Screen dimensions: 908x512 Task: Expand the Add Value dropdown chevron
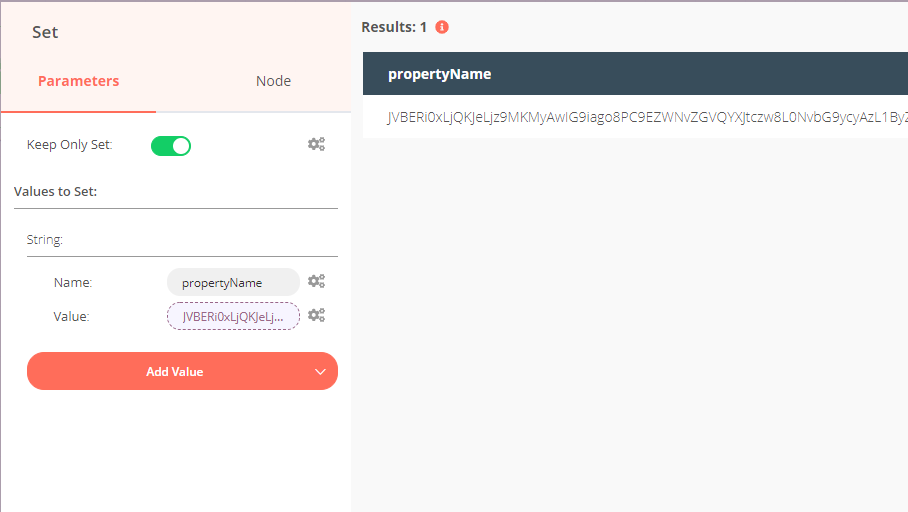point(320,372)
